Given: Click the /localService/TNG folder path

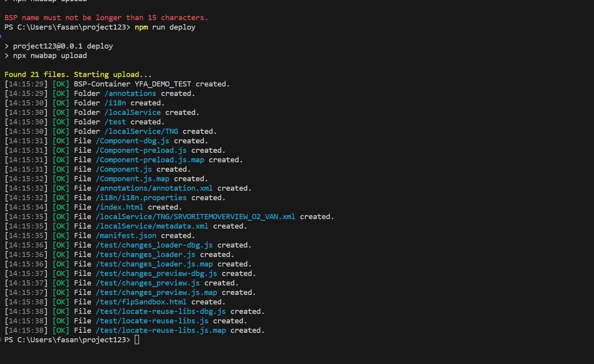Looking at the screenshot, I should point(141,131).
